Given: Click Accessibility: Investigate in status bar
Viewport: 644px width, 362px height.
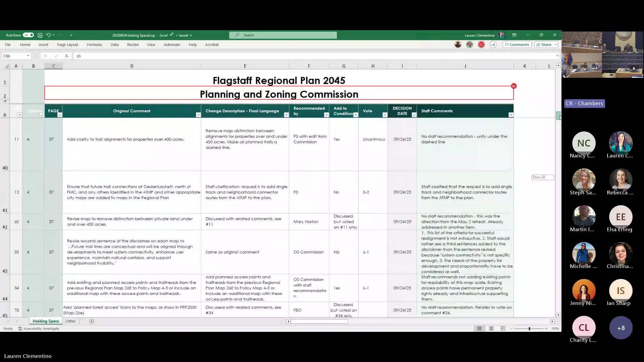Looking at the screenshot, I should (39, 328).
